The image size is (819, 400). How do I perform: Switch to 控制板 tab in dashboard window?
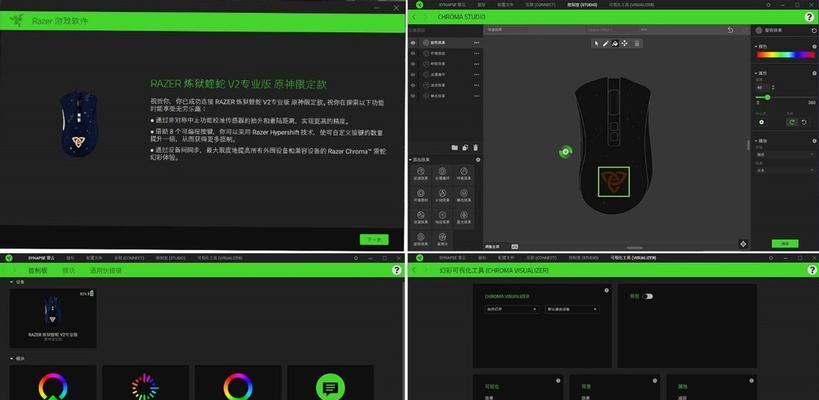coord(37,270)
